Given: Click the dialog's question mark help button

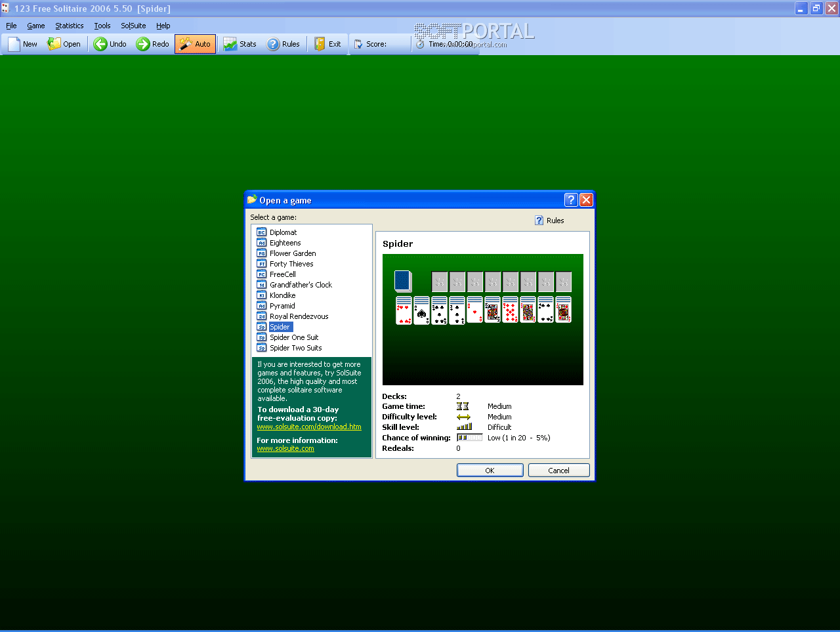Looking at the screenshot, I should (571, 200).
